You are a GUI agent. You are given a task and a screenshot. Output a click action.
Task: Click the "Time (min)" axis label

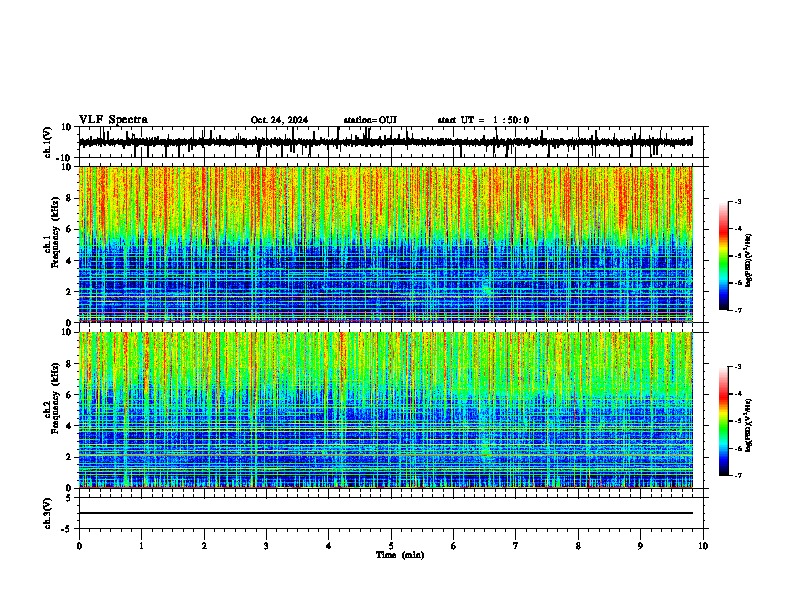[x=400, y=555]
